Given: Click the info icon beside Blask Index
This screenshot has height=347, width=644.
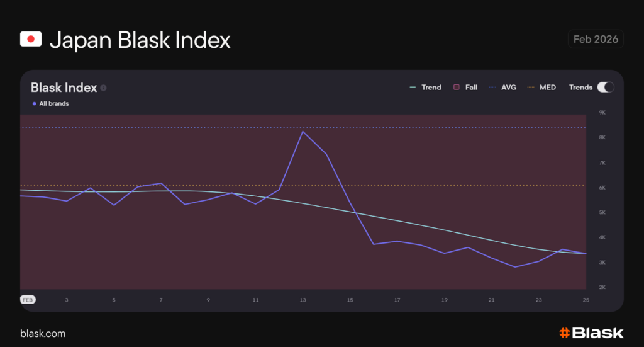Looking at the screenshot, I should pos(103,88).
